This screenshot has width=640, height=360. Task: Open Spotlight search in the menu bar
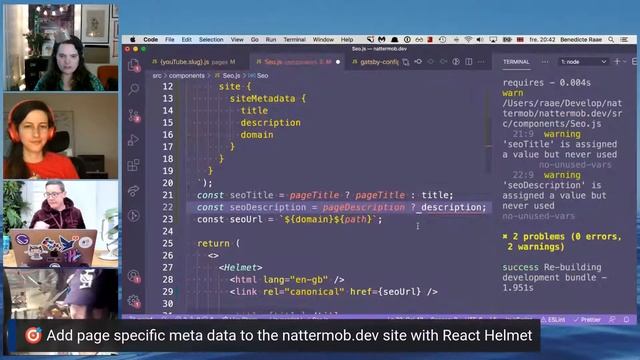click(x=611, y=40)
